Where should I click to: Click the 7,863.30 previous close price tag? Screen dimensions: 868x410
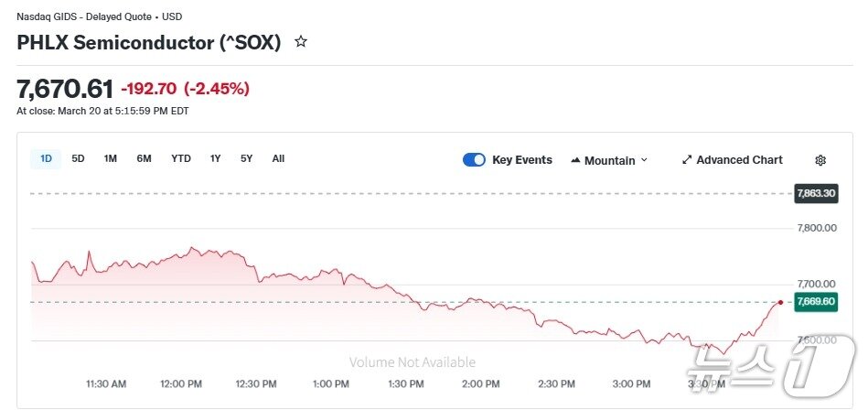click(816, 193)
